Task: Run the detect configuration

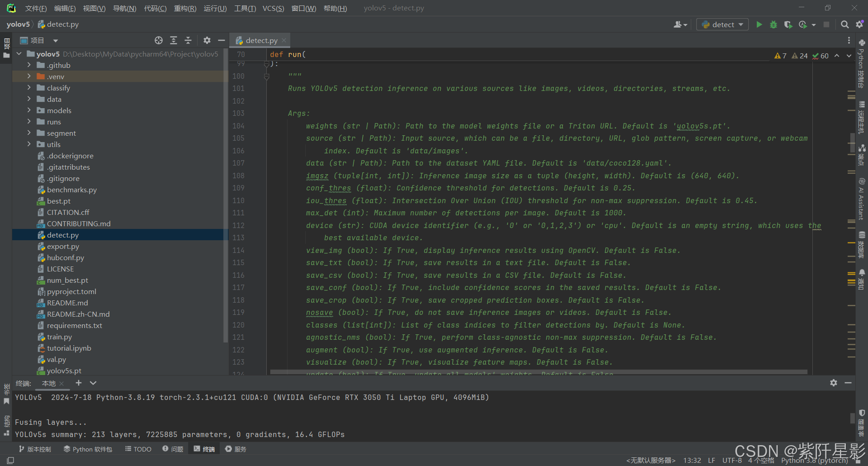Action: click(x=759, y=24)
